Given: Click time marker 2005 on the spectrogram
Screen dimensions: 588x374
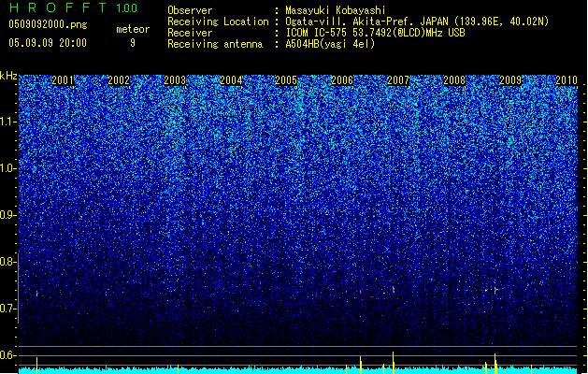Looking at the screenshot, I should point(286,80).
